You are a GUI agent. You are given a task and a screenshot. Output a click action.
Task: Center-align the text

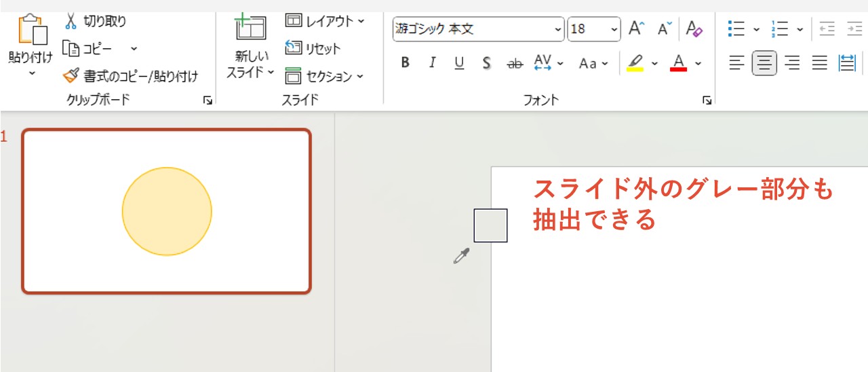pyautogui.click(x=764, y=64)
